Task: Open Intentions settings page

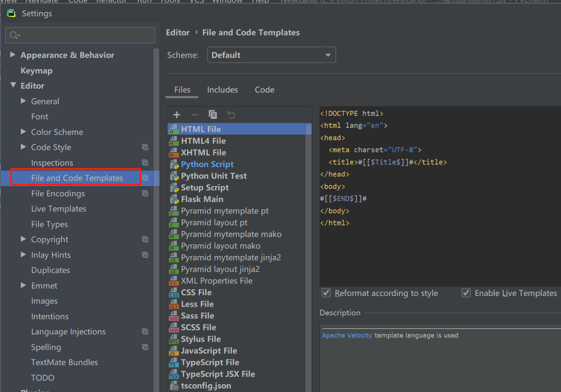Action: [x=50, y=316]
